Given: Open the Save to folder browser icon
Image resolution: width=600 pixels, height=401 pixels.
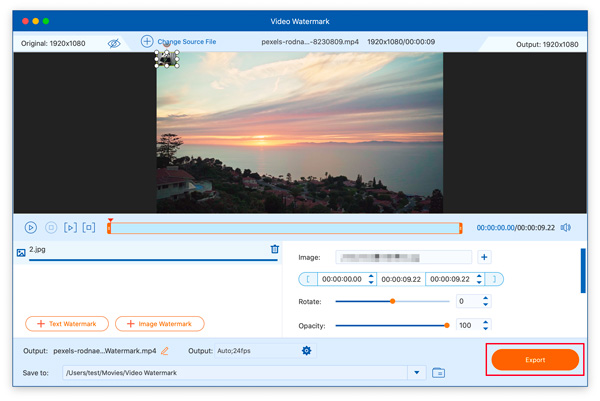Looking at the screenshot, I should 438,373.
